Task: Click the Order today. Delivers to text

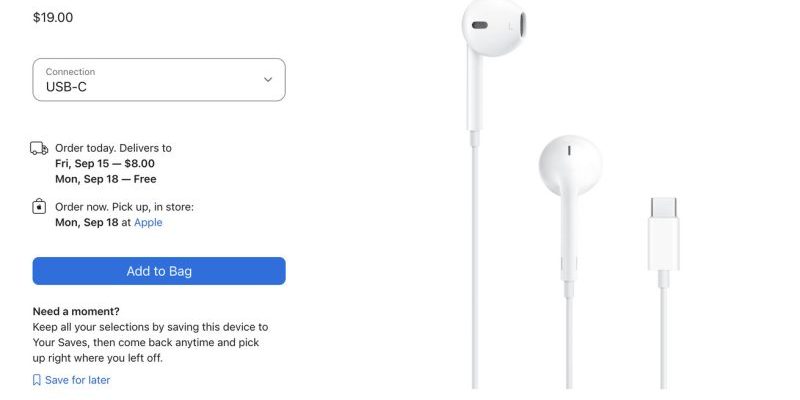Action: pyautogui.click(x=113, y=148)
